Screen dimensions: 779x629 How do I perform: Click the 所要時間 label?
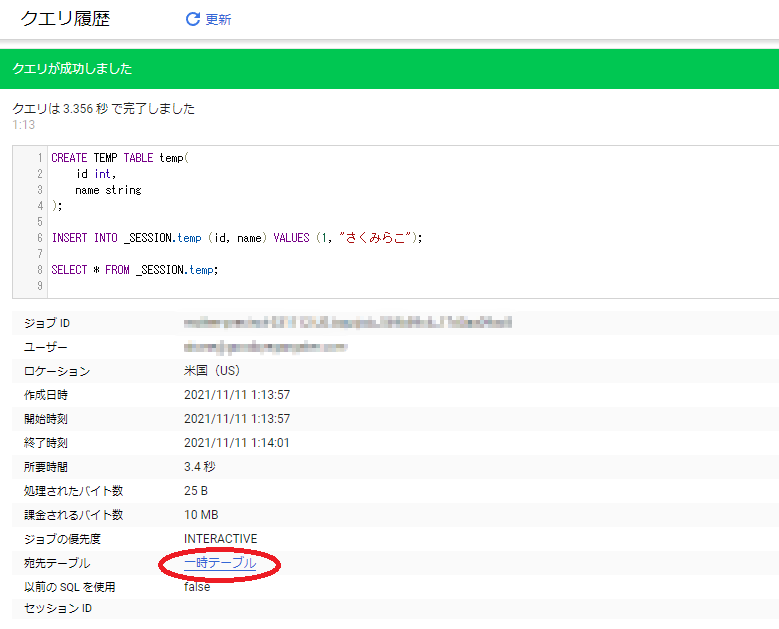point(46,467)
